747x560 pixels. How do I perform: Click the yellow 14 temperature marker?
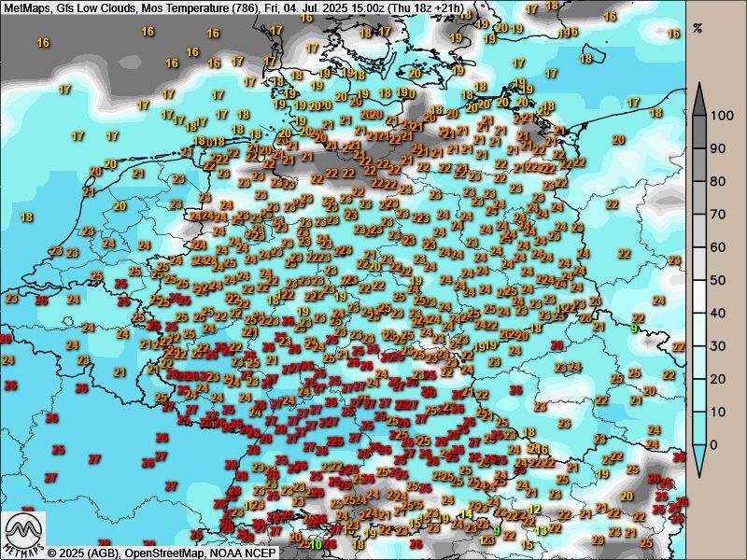[x=466, y=514]
